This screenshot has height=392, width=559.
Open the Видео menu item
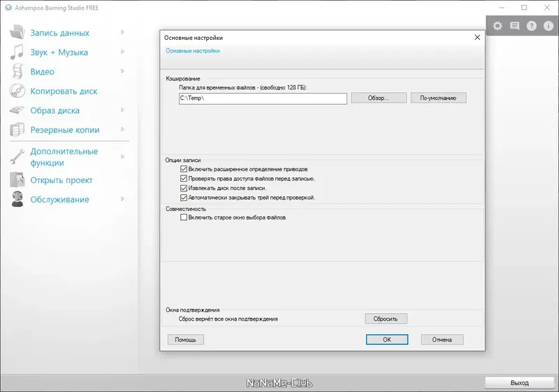[42, 72]
